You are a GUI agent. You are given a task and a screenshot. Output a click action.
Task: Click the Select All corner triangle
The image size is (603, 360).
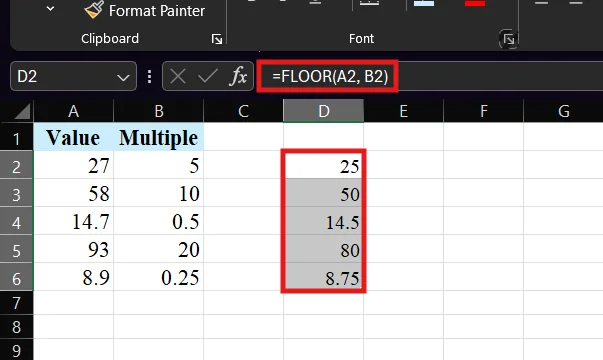[22, 112]
